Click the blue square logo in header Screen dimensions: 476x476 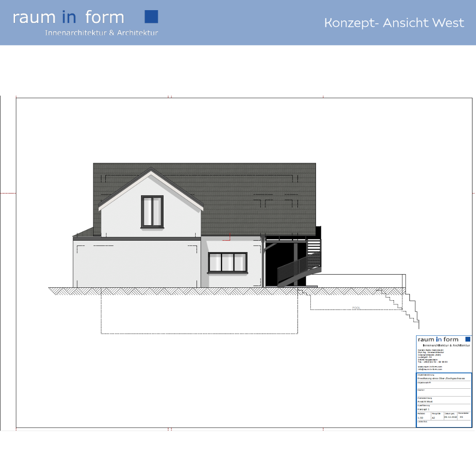point(151,17)
